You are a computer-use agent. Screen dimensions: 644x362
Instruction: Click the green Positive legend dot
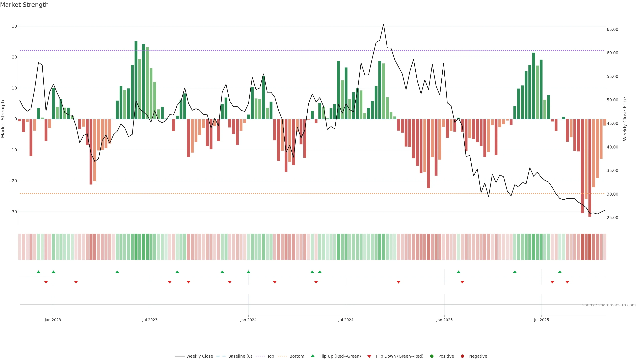(x=432, y=356)
